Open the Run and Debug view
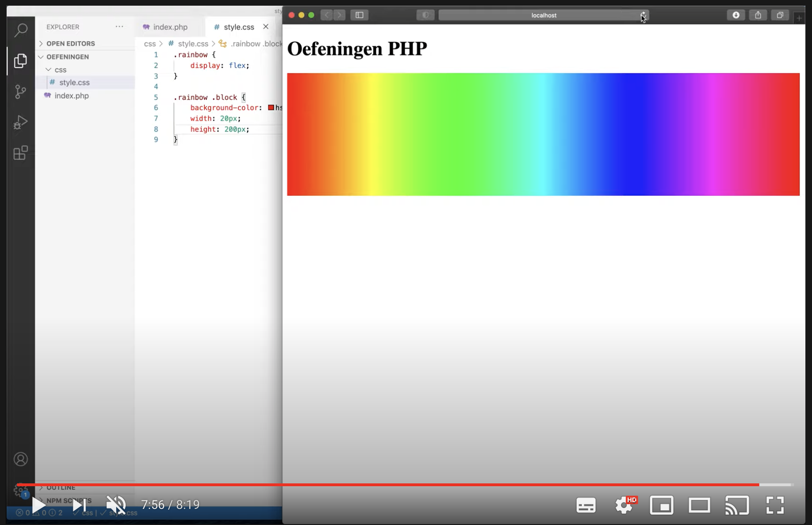 pyautogui.click(x=20, y=122)
